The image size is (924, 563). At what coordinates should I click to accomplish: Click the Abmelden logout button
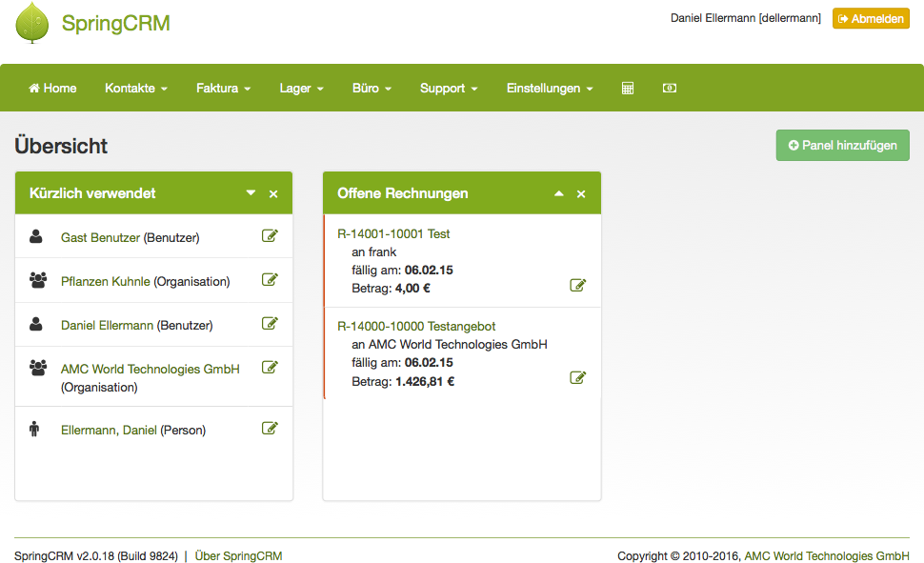tap(871, 18)
